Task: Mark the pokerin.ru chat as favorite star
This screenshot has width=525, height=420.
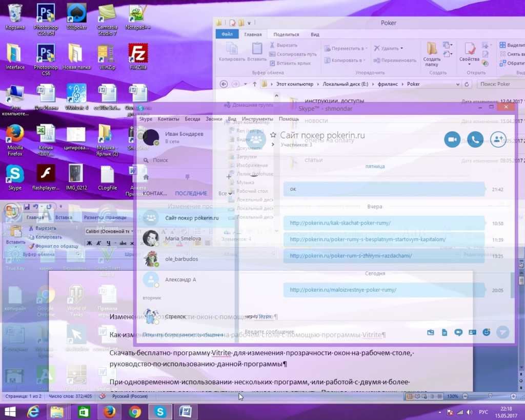Action: tap(273, 135)
